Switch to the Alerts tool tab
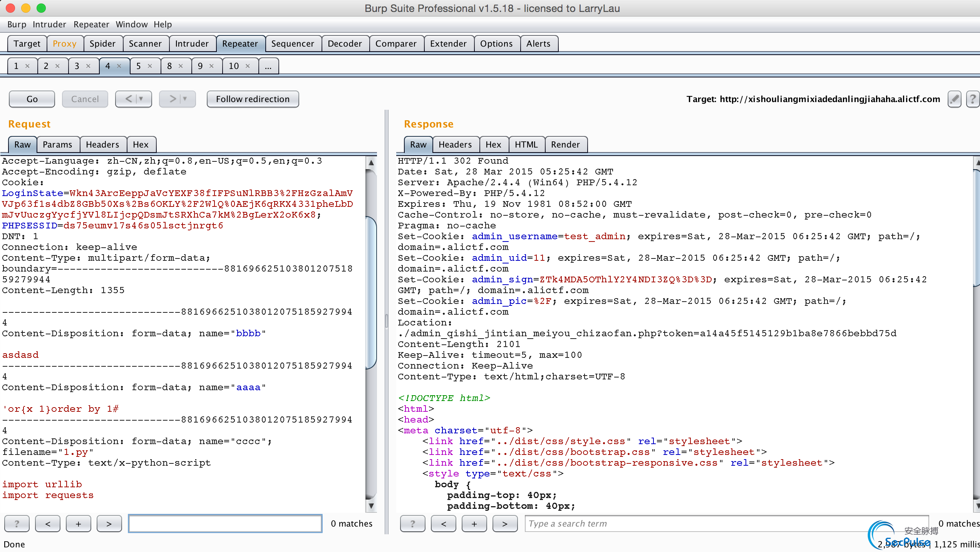The height and width of the screenshot is (552, 980). click(538, 44)
